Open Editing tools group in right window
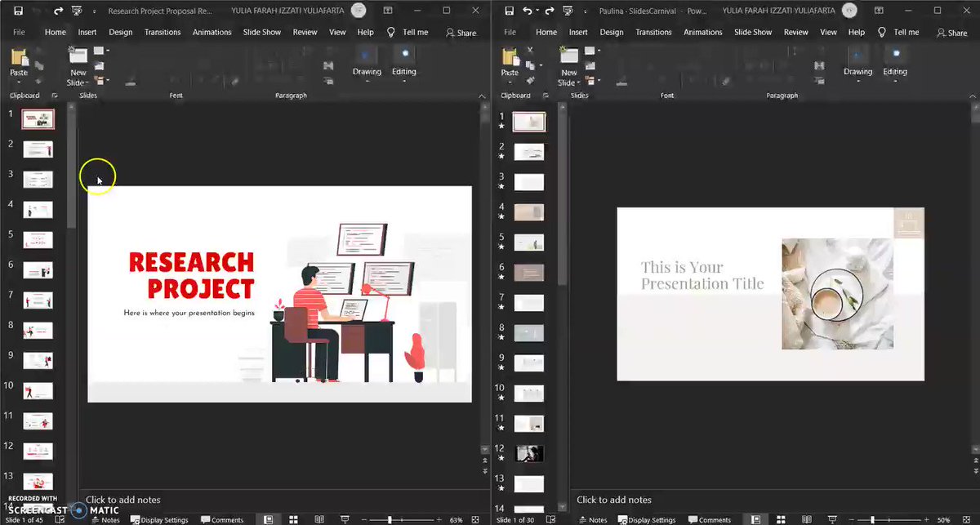 click(x=895, y=62)
